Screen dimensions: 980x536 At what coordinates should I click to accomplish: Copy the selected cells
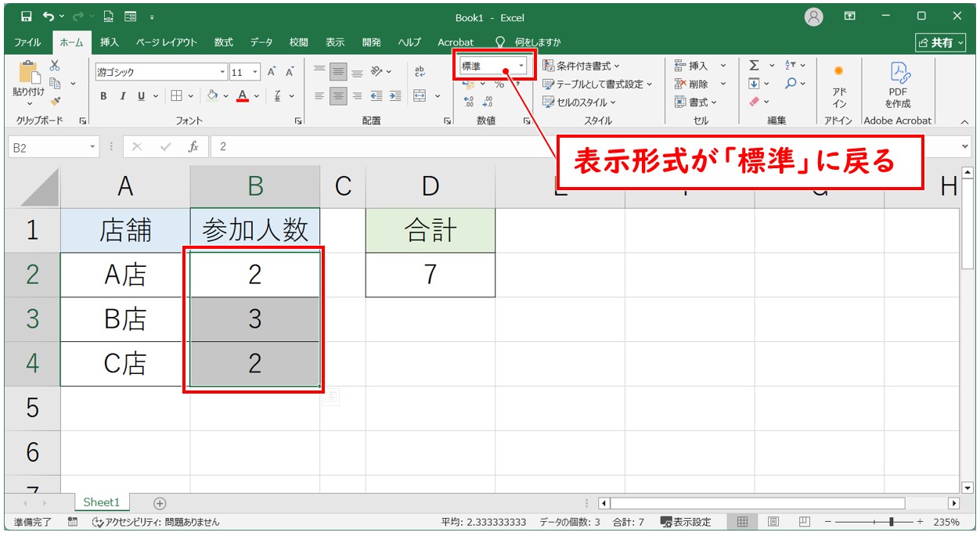[x=55, y=83]
